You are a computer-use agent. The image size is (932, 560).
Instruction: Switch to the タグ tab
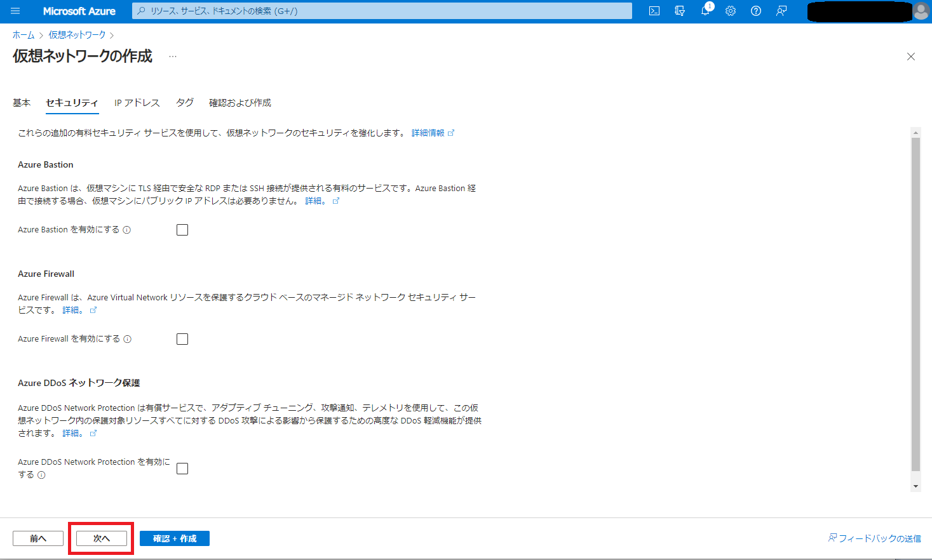(185, 103)
